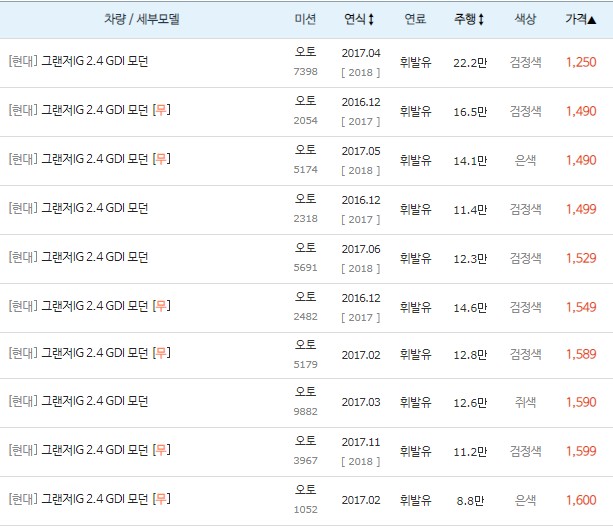Click the 미션 column header
The height and width of the screenshot is (532, 613).
tap(305, 19)
